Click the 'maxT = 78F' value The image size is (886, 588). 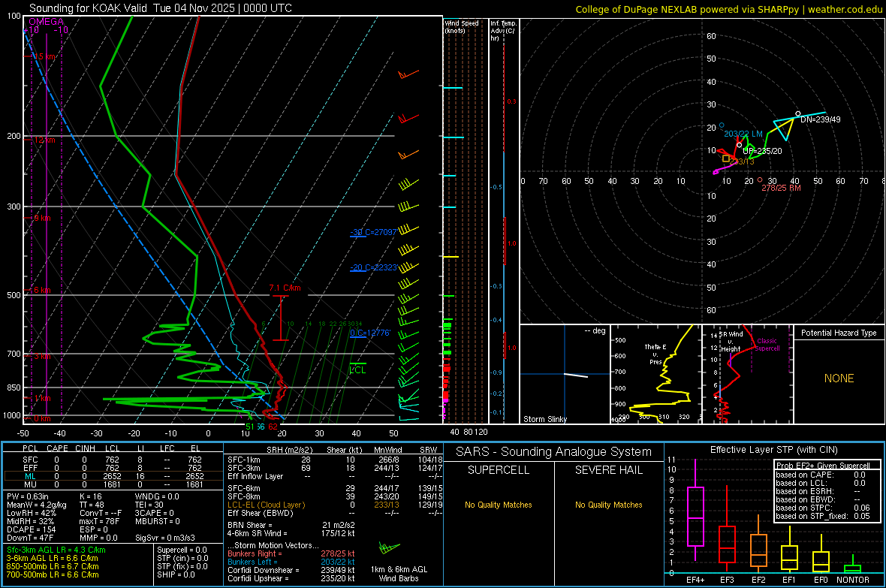99,521
